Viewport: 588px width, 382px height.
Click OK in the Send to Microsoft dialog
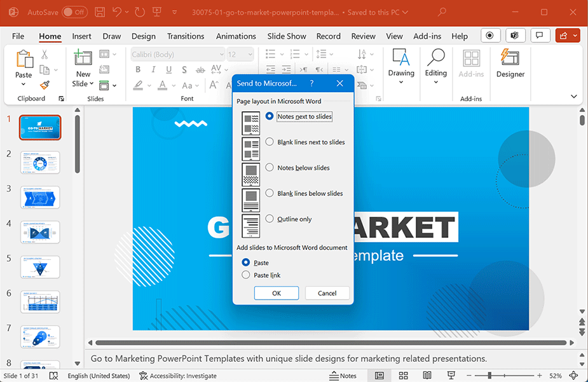[x=276, y=293]
